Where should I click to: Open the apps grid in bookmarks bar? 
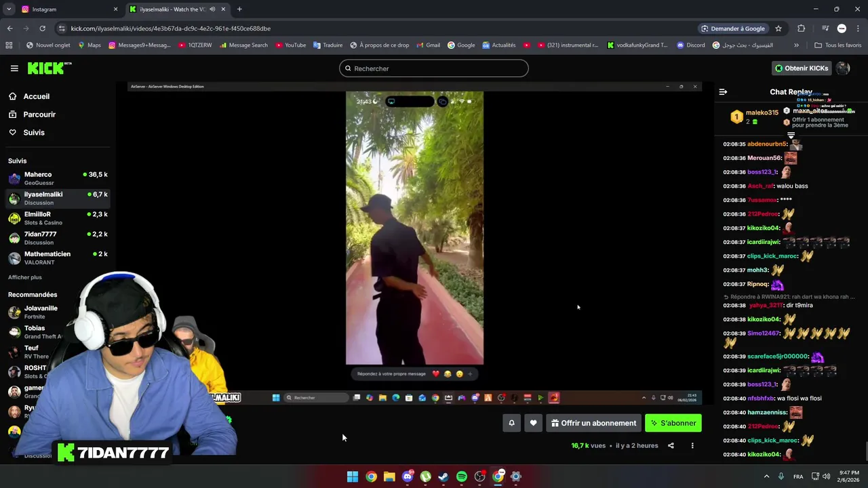point(9,45)
